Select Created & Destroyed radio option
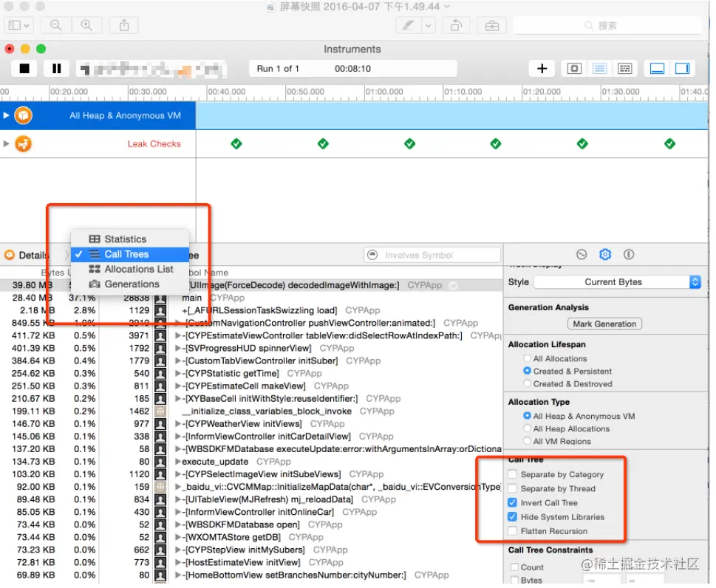Viewport: 716px width, 588px height. (528, 383)
